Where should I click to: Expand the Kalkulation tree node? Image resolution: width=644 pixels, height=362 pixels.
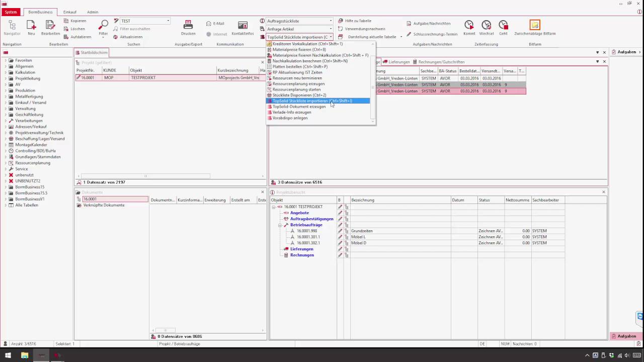pos(6,72)
